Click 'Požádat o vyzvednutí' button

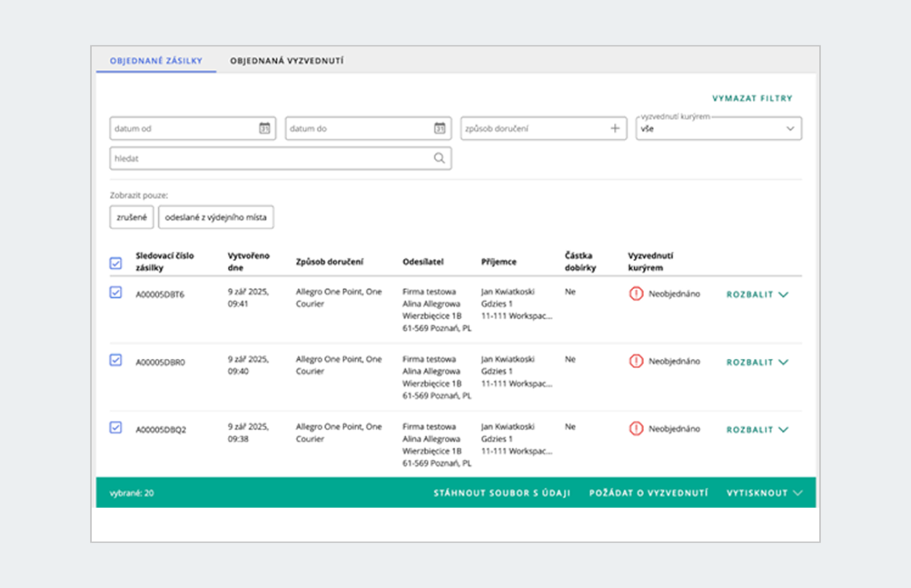pyautogui.click(x=648, y=492)
